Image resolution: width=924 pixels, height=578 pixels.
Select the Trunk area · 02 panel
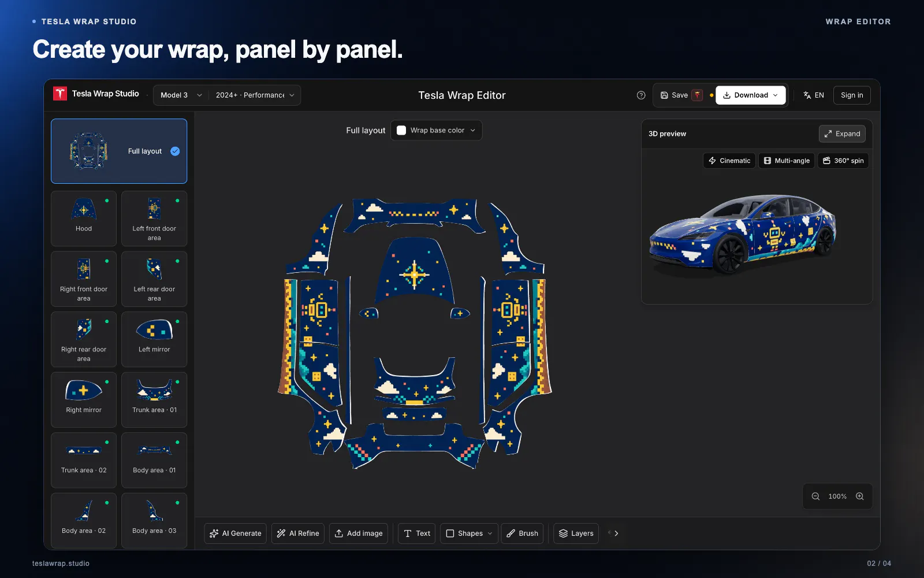[x=84, y=460]
